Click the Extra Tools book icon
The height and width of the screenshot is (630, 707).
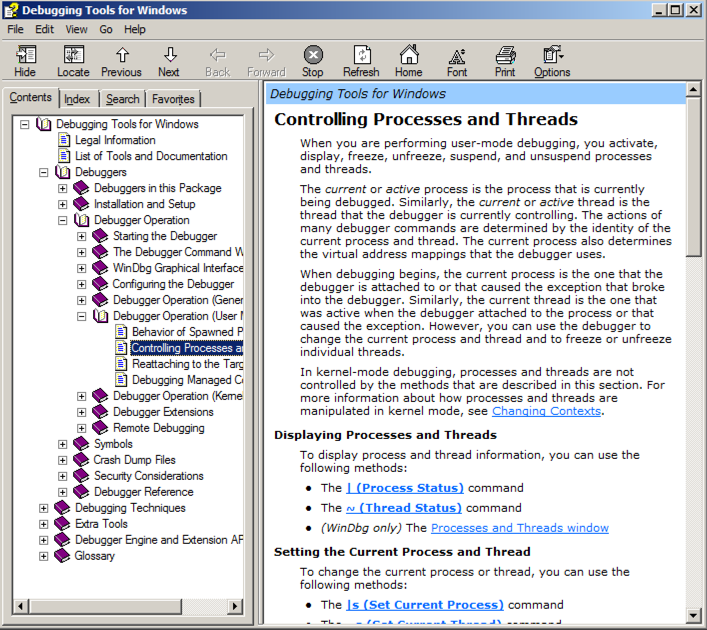pos(62,524)
